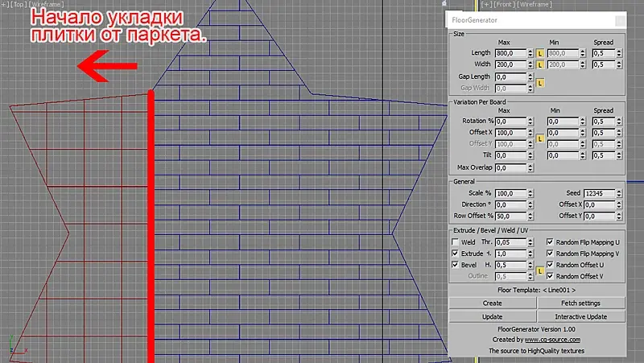This screenshot has height=363, width=644.
Task: Click the 'Floor Template: < Line001 >' text
Action: [x=536, y=290]
